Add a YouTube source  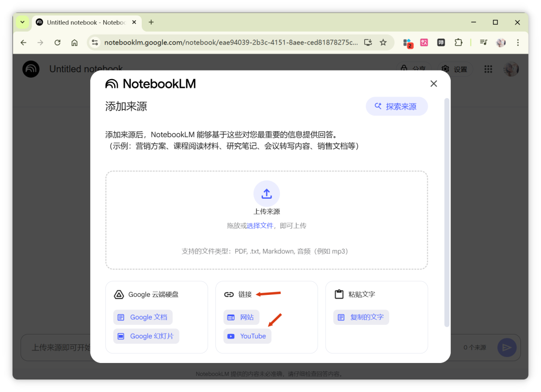pos(247,336)
